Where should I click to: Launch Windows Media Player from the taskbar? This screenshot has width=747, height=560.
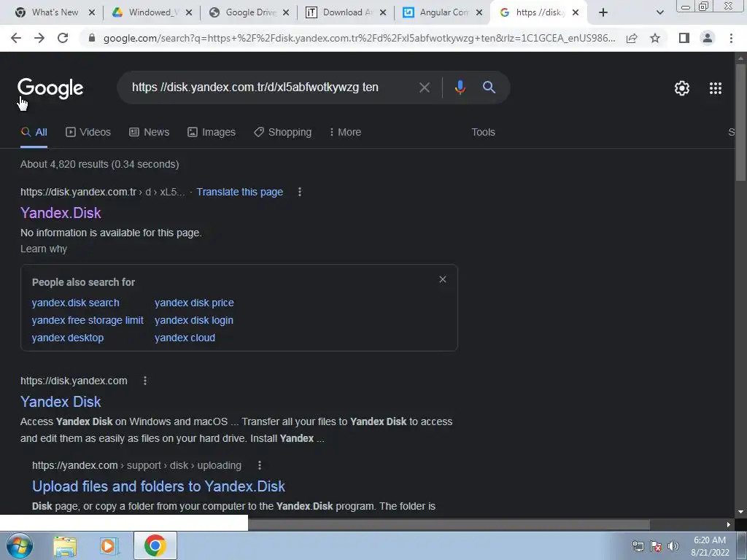109,545
